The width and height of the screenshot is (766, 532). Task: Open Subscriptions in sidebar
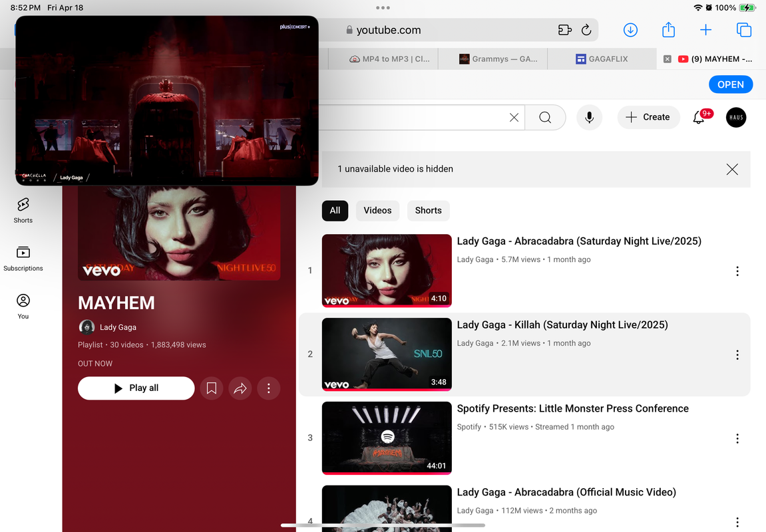23,259
